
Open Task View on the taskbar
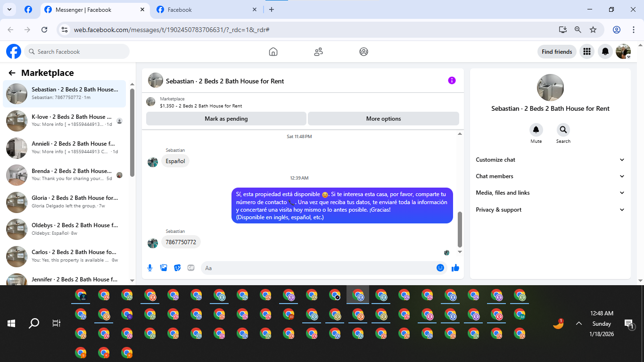click(x=56, y=323)
